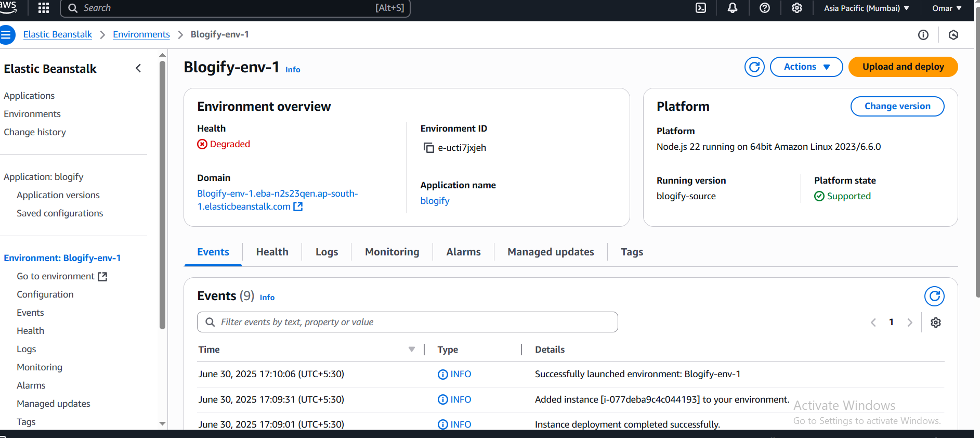
Task: Sort events by the Time column arrow
Action: point(412,350)
